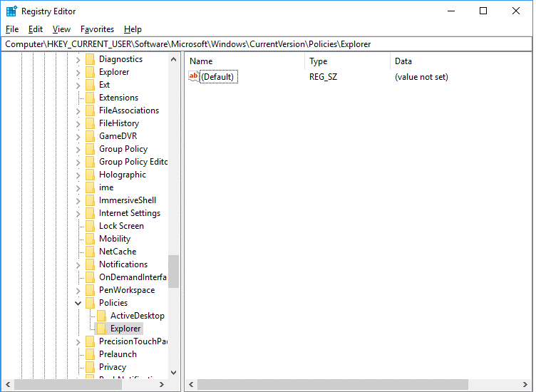The width and height of the screenshot is (536, 392).
Task: Expand the Group Policy key
Action: click(78, 150)
